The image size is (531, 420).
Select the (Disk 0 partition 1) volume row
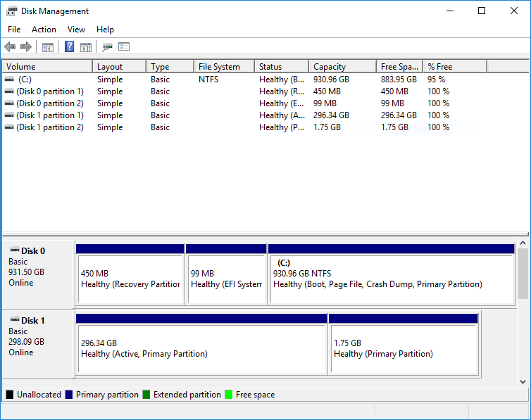[245, 91]
